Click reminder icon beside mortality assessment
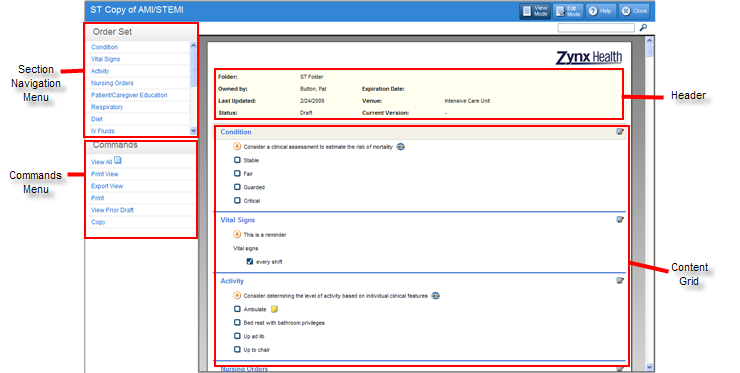Viewport: 740px width, 373px height. click(237, 147)
